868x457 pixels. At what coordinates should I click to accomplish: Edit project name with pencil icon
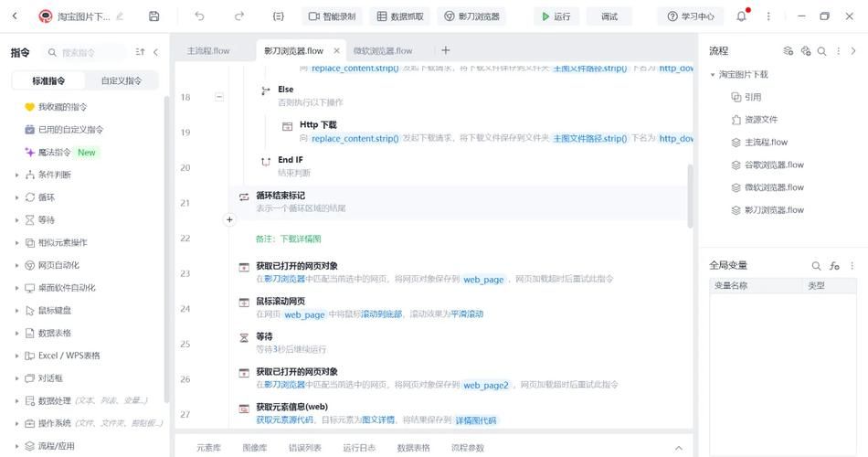point(120,16)
